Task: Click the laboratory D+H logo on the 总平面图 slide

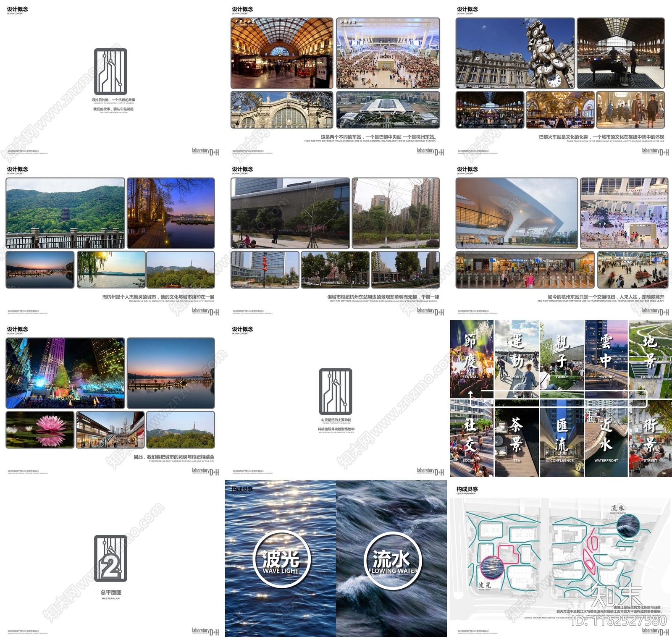Action: tap(205, 631)
